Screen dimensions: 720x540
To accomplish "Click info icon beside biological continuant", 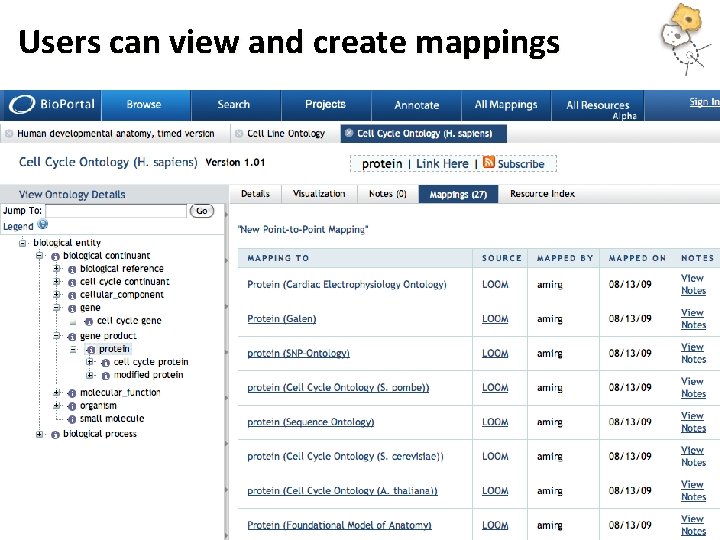I will pos(56,256).
